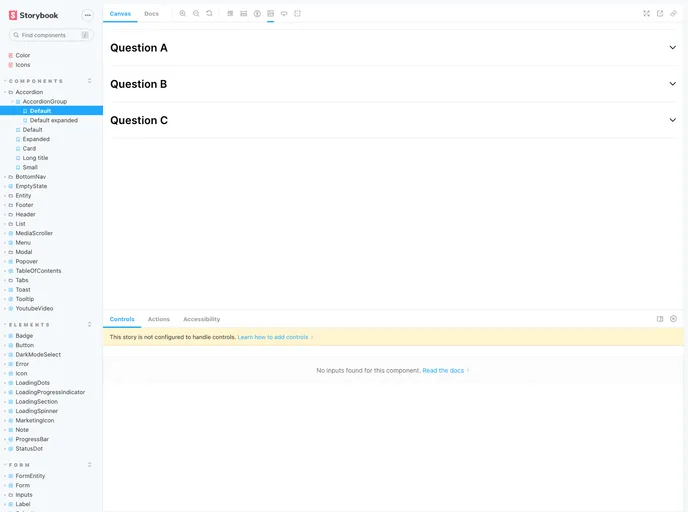Click the underlined active toolbar icon
688x512 pixels.
click(270, 14)
